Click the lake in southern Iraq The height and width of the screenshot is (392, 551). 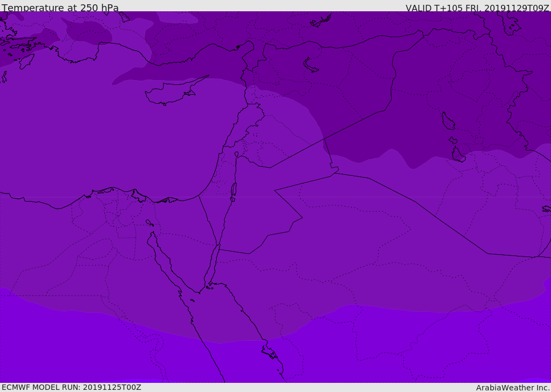pos(458,154)
